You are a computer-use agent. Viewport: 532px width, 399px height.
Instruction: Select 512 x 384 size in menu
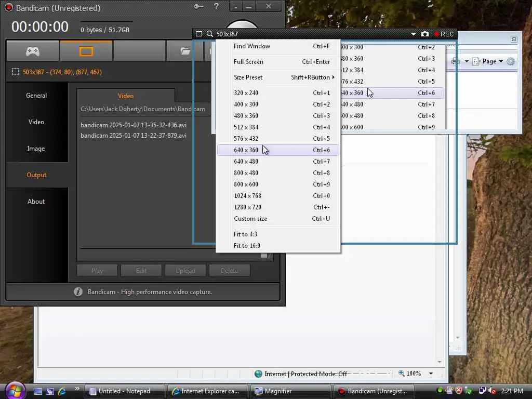278,127
